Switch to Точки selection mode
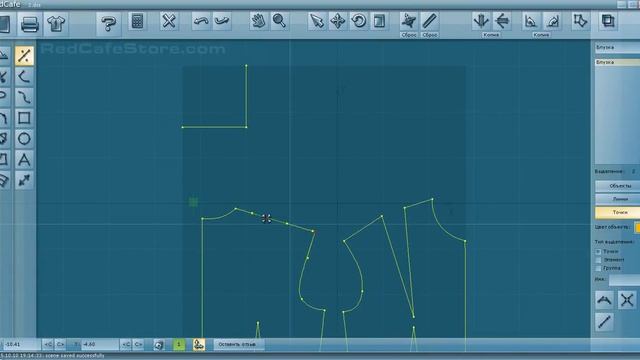 point(618,213)
